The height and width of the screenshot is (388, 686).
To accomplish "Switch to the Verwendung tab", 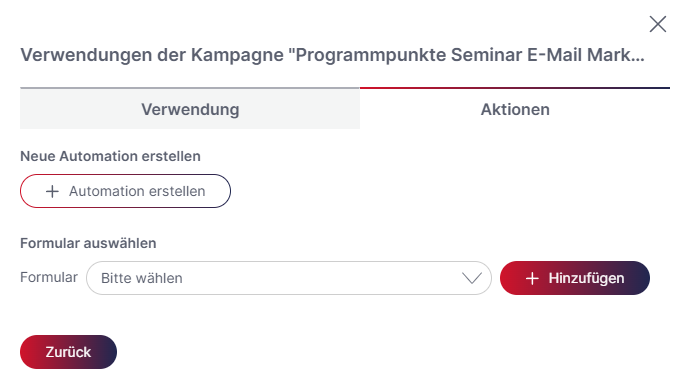I will (x=190, y=109).
